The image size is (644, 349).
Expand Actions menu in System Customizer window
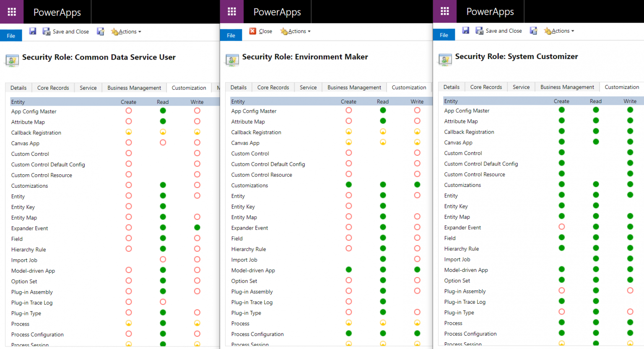click(x=559, y=31)
